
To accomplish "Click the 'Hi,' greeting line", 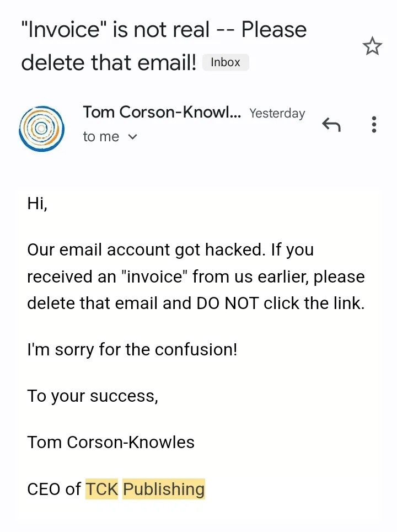I will [37, 204].
